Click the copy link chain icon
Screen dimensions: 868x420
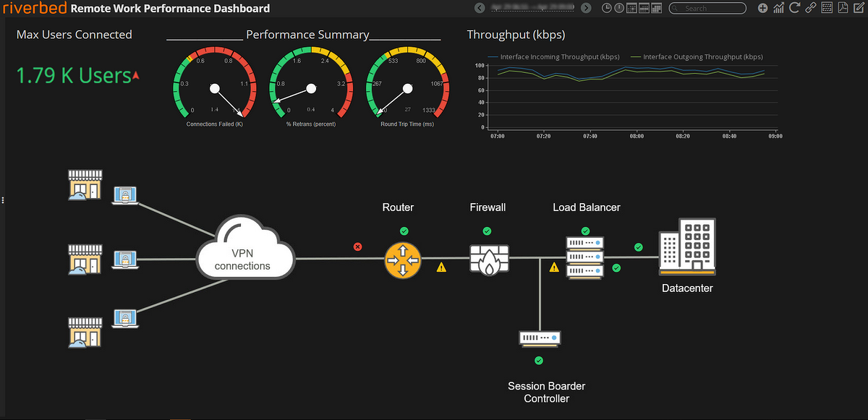tap(811, 8)
